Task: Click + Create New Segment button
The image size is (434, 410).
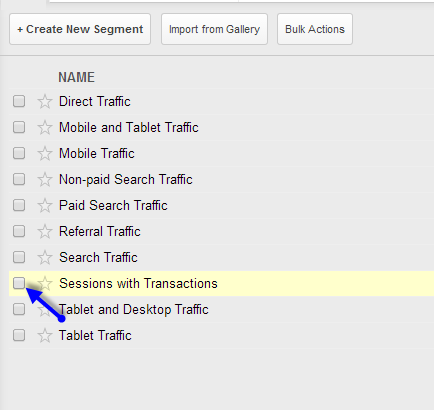Action: [x=80, y=29]
